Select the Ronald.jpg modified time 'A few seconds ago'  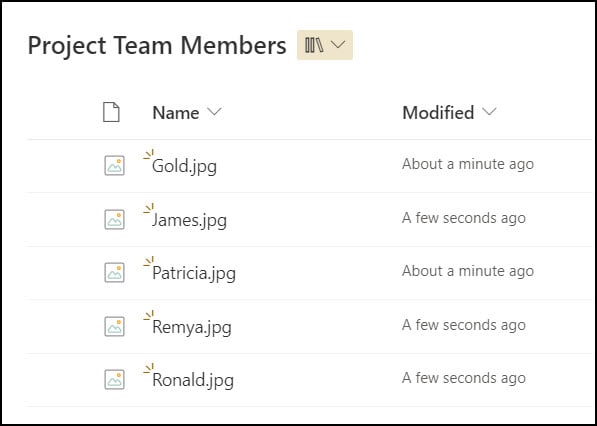[464, 378]
